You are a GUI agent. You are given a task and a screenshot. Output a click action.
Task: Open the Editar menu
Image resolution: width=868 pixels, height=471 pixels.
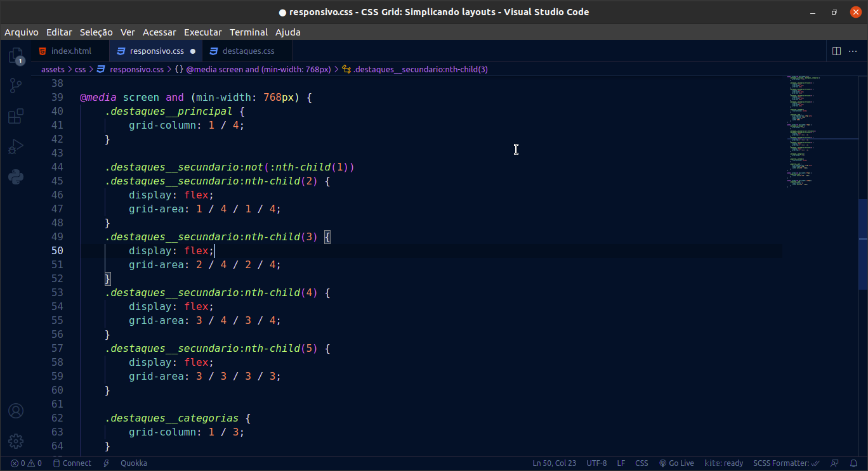59,32
